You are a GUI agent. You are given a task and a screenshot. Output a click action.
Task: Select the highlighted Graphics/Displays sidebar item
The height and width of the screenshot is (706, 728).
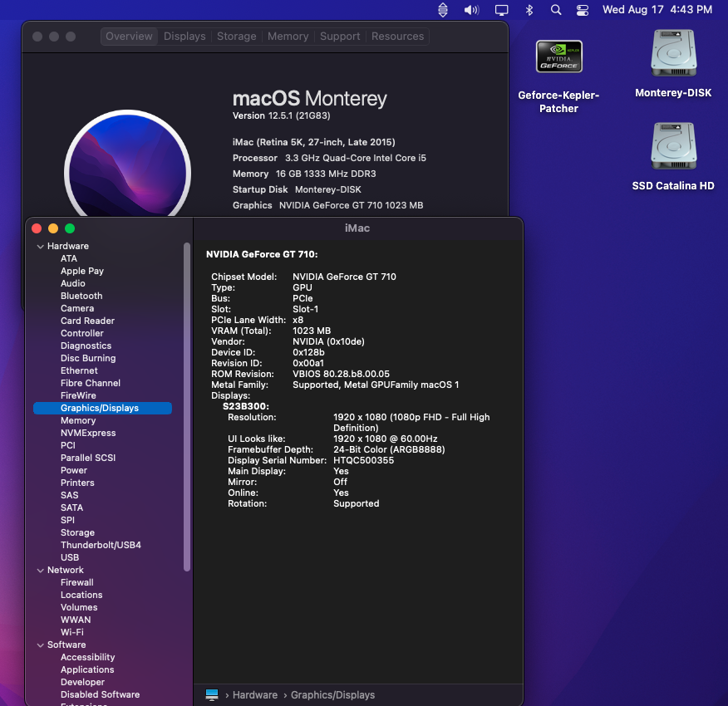click(x=102, y=409)
